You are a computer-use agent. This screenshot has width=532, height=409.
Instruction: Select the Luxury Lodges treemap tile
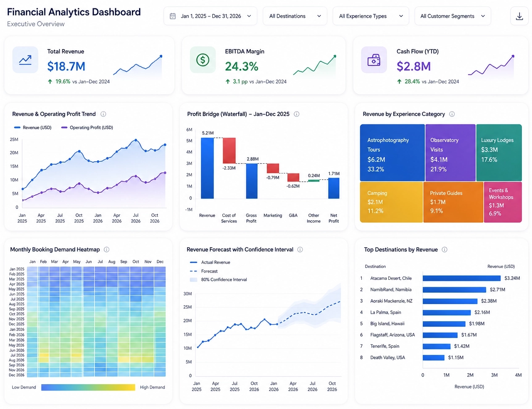[x=499, y=152]
